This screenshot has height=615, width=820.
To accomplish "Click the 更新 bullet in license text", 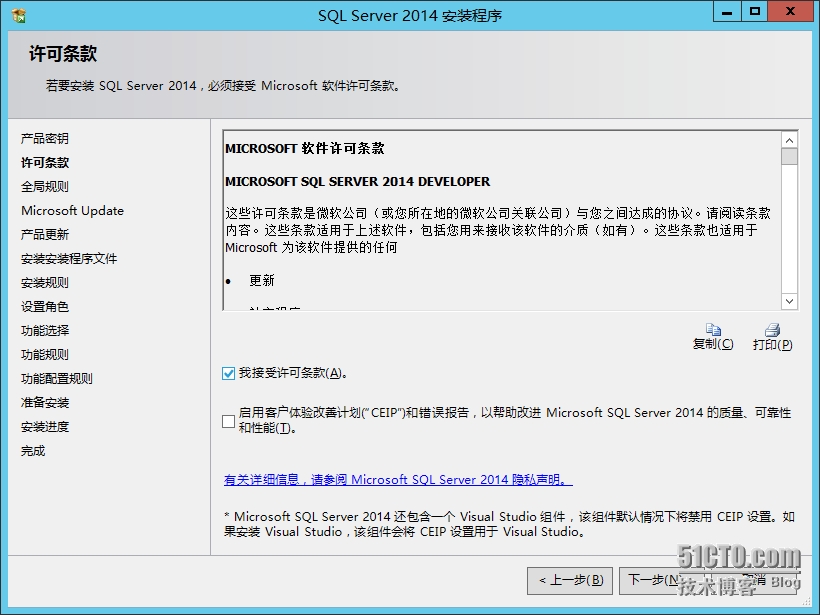I will [261, 281].
